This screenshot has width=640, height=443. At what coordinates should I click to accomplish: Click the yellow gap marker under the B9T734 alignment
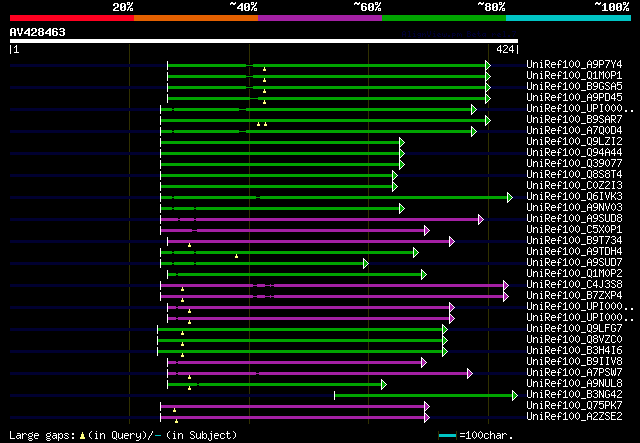(189, 245)
